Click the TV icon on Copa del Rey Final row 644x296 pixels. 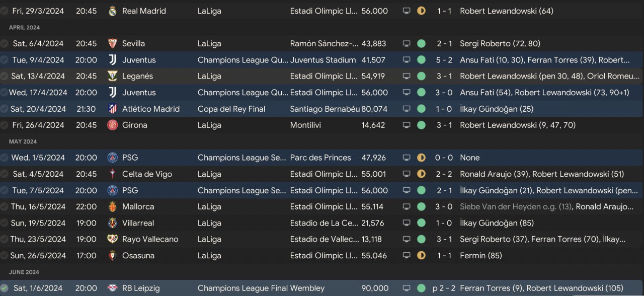(x=407, y=109)
